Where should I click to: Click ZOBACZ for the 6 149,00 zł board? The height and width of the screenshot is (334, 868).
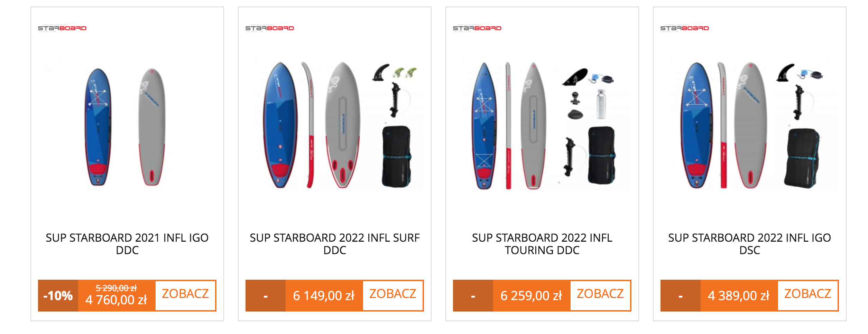click(x=393, y=295)
